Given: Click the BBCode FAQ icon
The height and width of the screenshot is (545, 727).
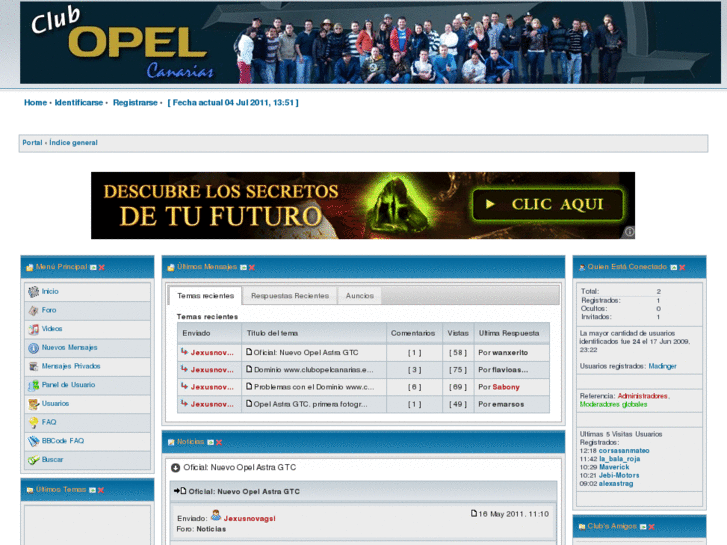Looking at the screenshot, I should click(x=33, y=441).
